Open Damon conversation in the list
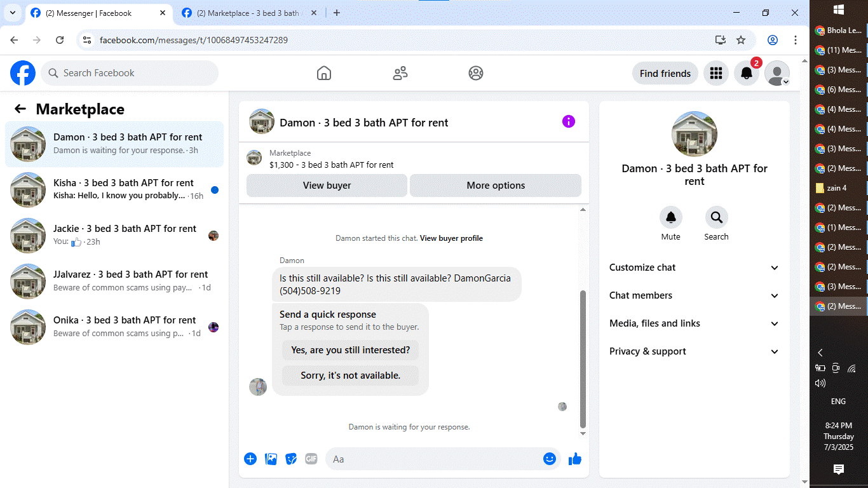868x488 pixels. pos(114,144)
